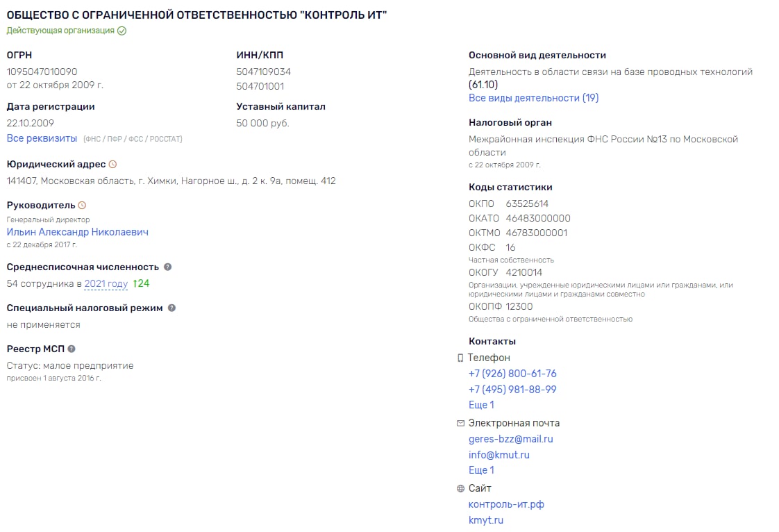
Task: Visit the kmyt.ru site link
Action: [x=486, y=520]
